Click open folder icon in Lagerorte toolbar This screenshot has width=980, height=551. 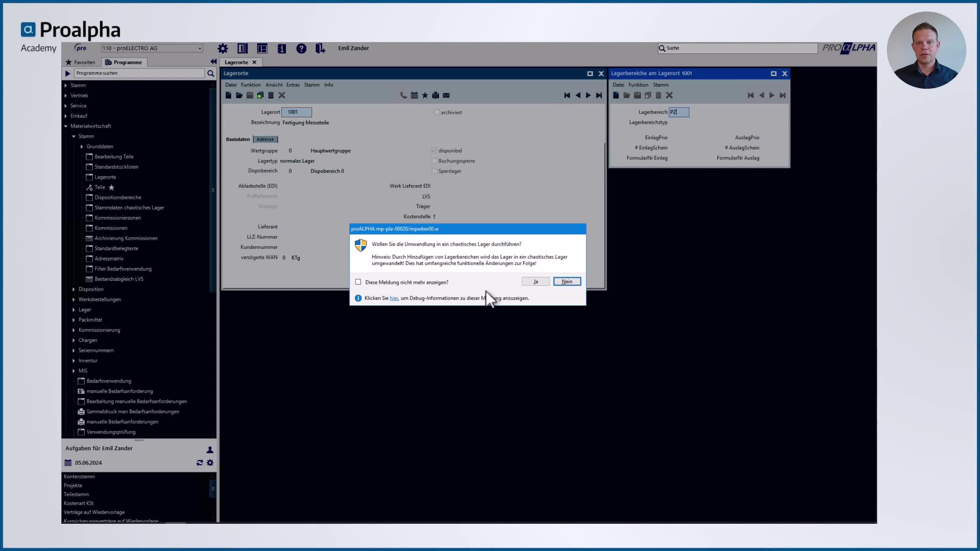[239, 95]
